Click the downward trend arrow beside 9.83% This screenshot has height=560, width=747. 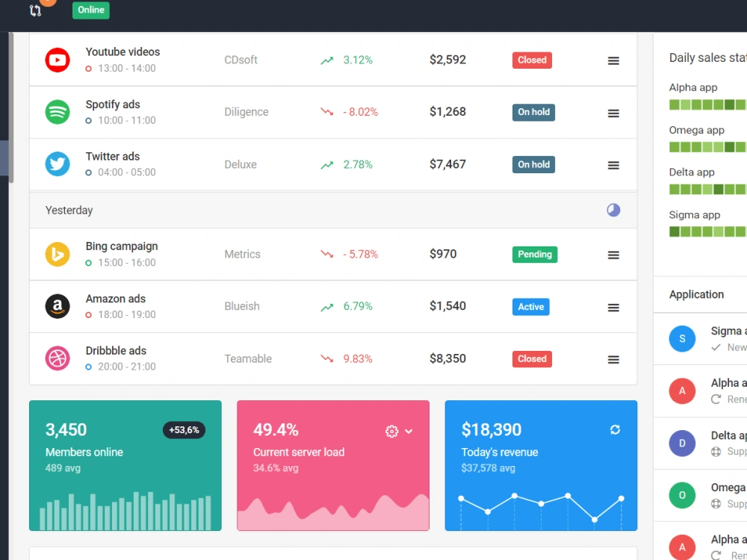327,358
